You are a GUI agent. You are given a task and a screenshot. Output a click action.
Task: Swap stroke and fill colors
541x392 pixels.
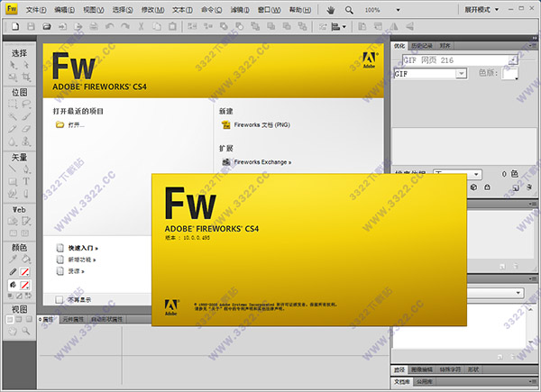[x=28, y=296]
